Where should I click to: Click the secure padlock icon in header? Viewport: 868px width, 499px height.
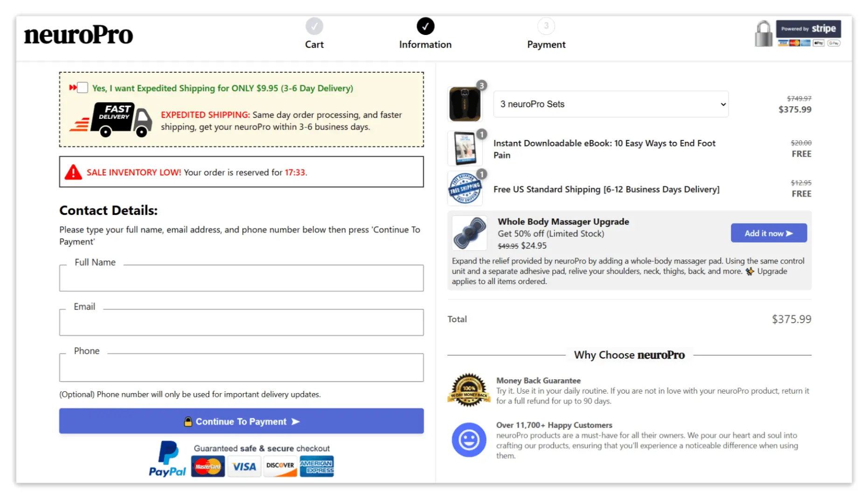(x=764, y=34)
